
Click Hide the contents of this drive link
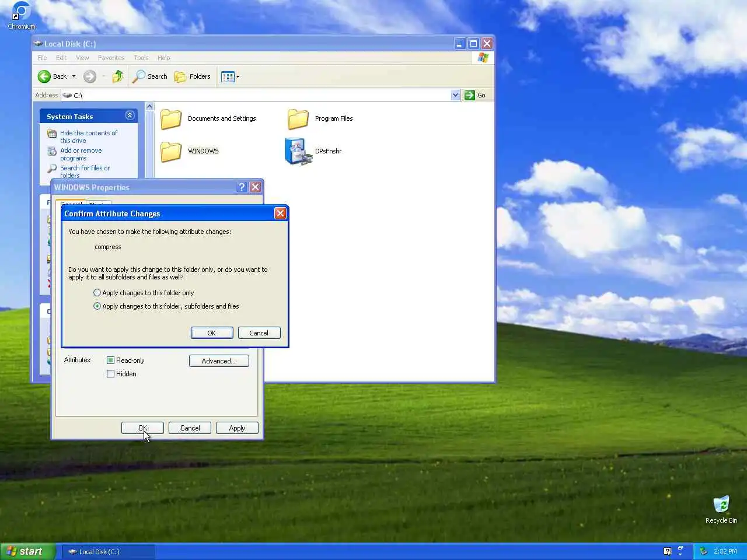[89, 137]
